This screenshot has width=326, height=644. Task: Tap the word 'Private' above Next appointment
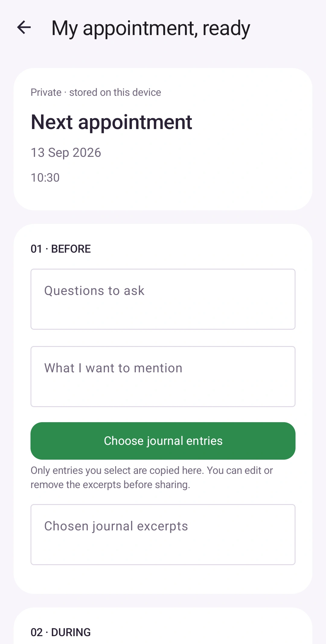click(46, 92)
